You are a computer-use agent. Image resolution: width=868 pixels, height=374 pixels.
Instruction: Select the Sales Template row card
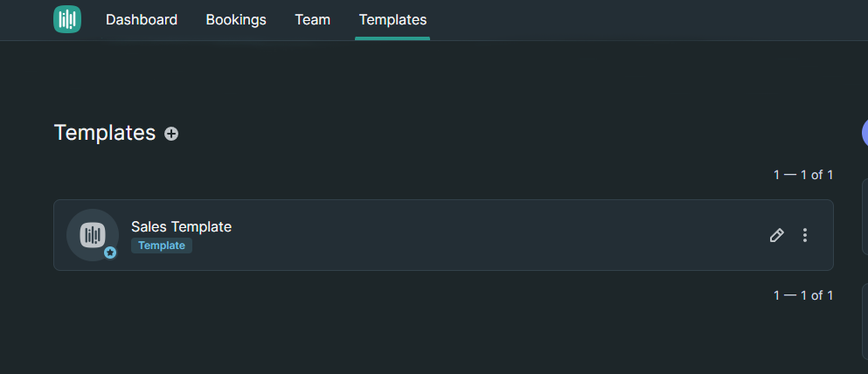[x=443, y=235]
